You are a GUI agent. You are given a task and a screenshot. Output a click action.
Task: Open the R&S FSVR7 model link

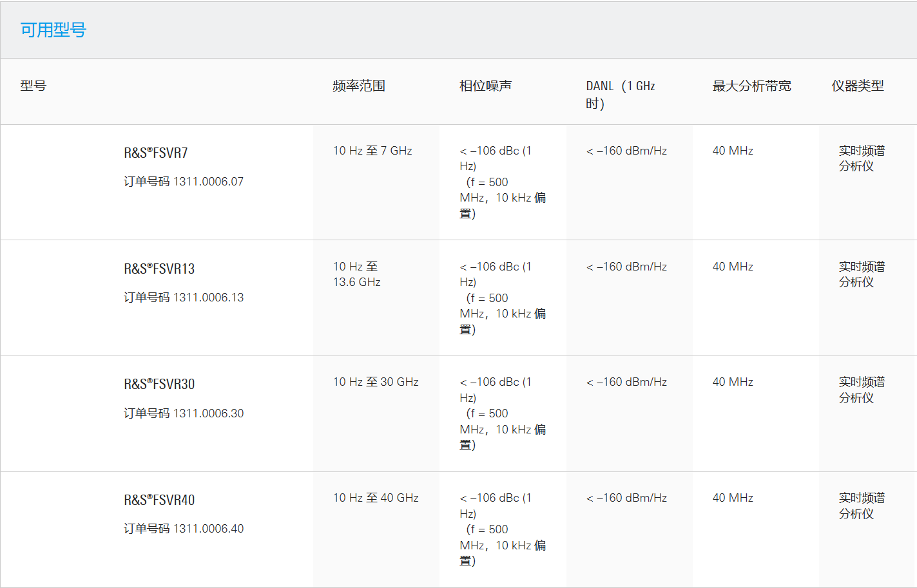[x=156, y=153]
